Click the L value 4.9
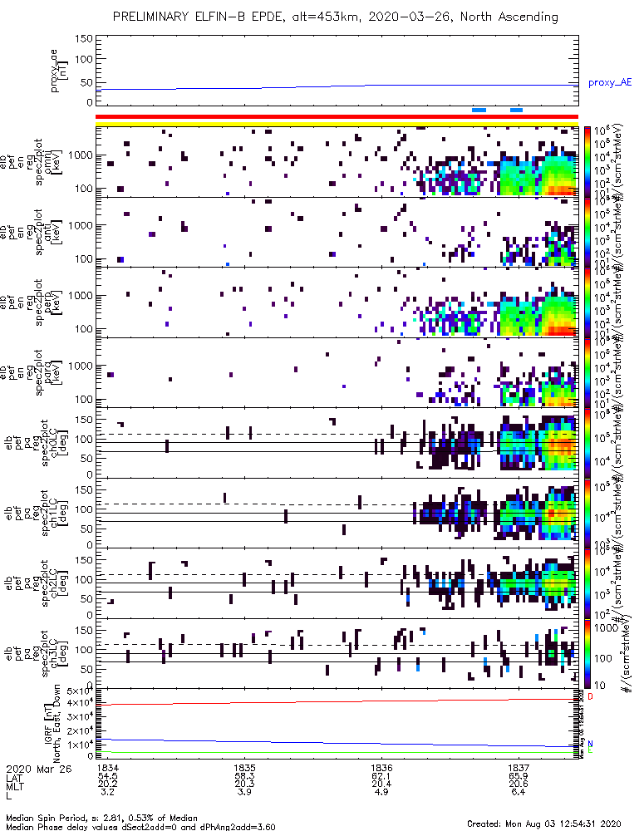 coord(381,792)
